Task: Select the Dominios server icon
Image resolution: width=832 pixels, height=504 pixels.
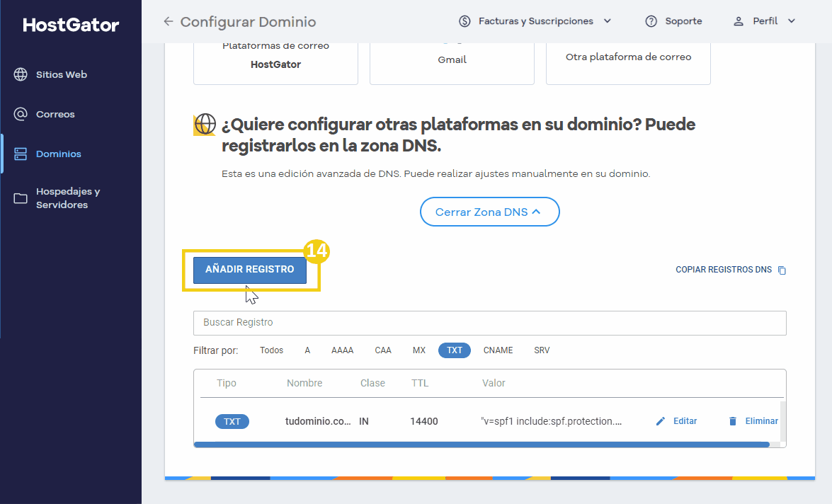Action: pyautogui.click(x=21, y=154)
